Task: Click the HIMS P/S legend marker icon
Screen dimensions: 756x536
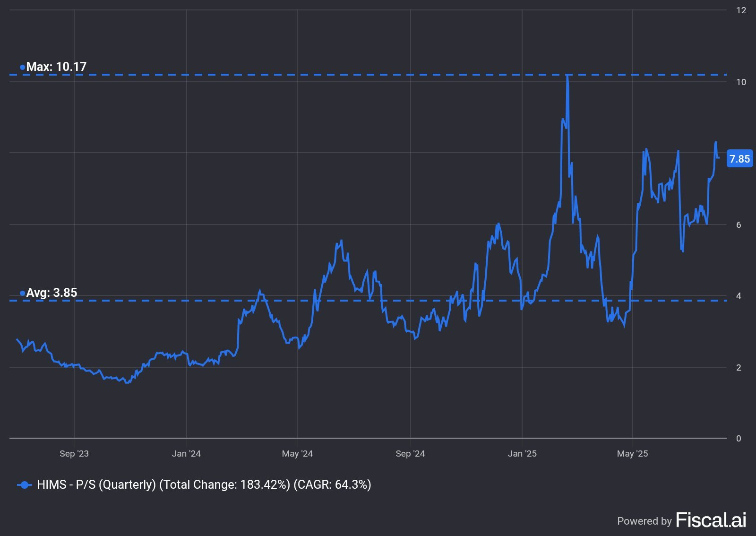Action: [25, 485]
